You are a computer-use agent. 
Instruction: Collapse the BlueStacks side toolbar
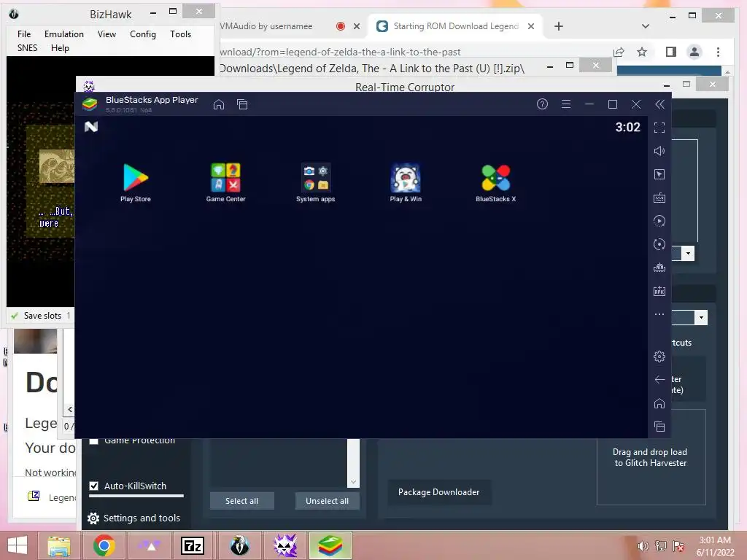click(659, 104)
